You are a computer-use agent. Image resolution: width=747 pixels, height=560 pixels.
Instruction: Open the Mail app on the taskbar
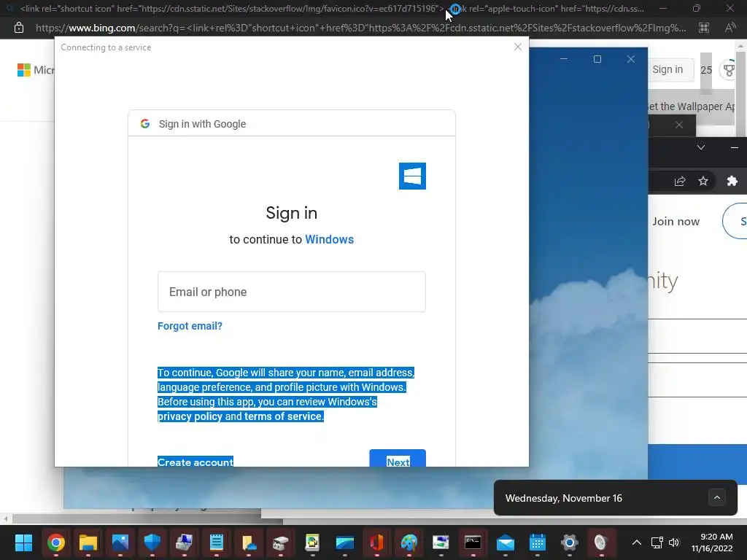click(x=505, y=542)
